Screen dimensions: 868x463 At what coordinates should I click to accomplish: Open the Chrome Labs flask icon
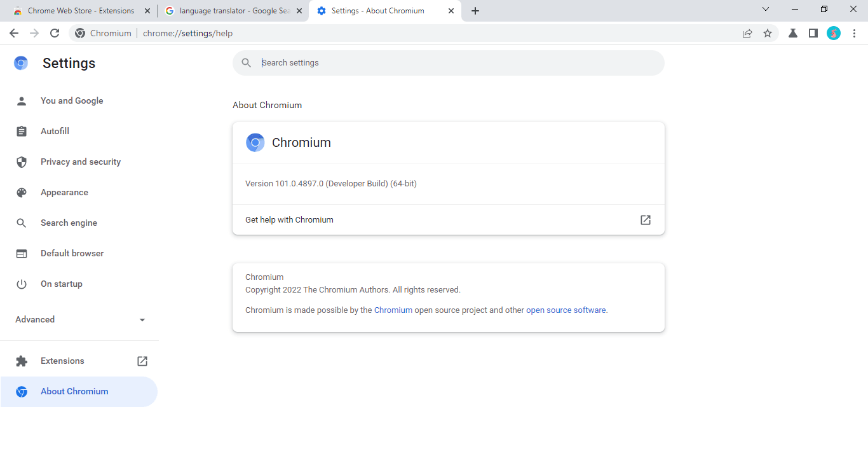coord(793,34)
